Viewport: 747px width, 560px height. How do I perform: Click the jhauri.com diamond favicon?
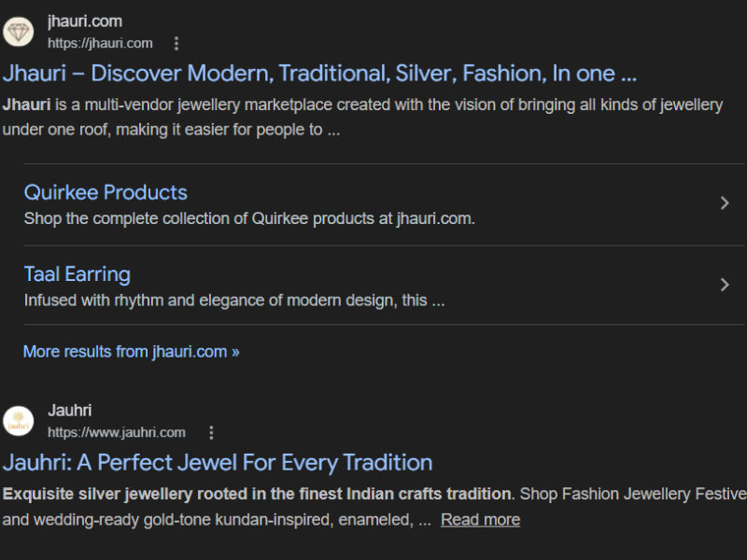click(x=18, y=32)
